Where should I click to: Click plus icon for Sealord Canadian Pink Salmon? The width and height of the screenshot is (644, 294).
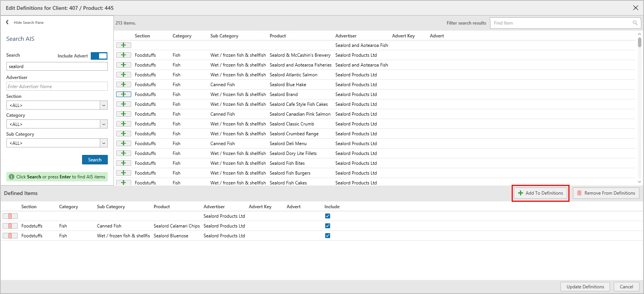tap(123, 114)
